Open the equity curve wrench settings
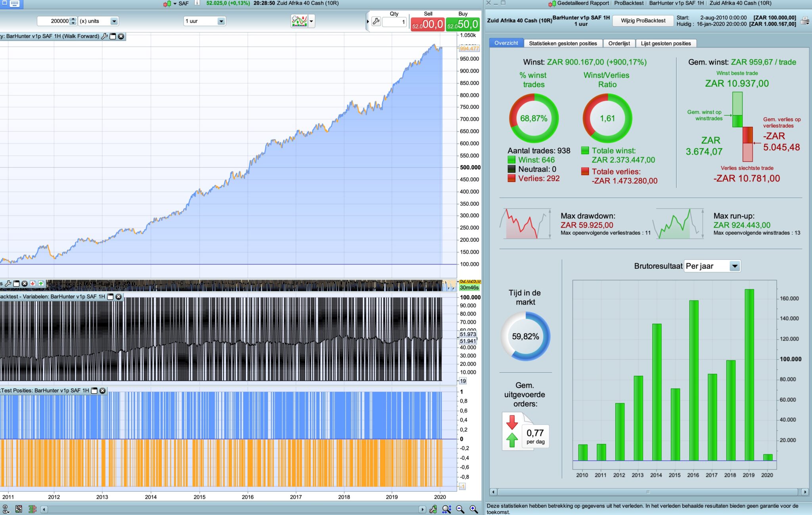Screen dimensions: 812x515 point(104,36)
